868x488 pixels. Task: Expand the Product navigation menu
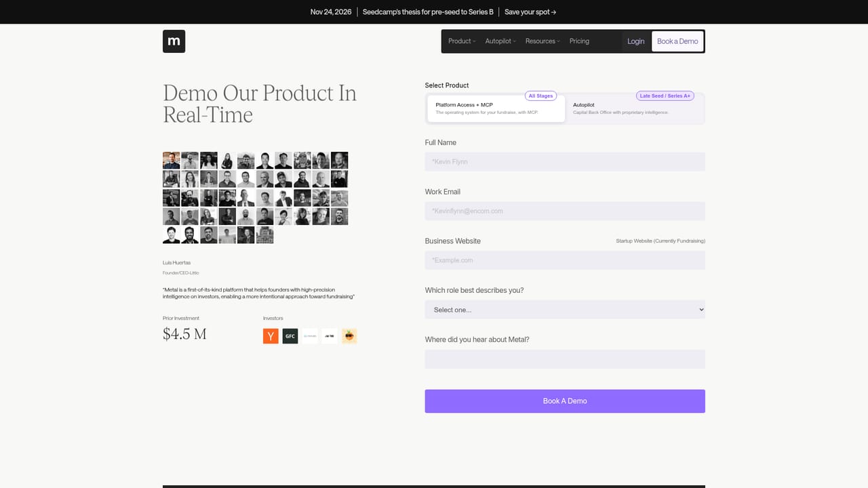[x=462, y=41]
